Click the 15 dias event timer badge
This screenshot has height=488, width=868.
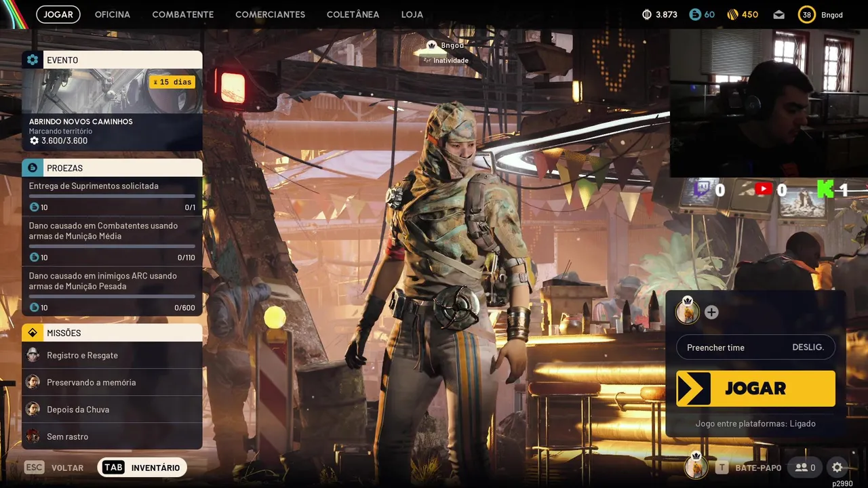pyautogui.click(x=172, y=82)
